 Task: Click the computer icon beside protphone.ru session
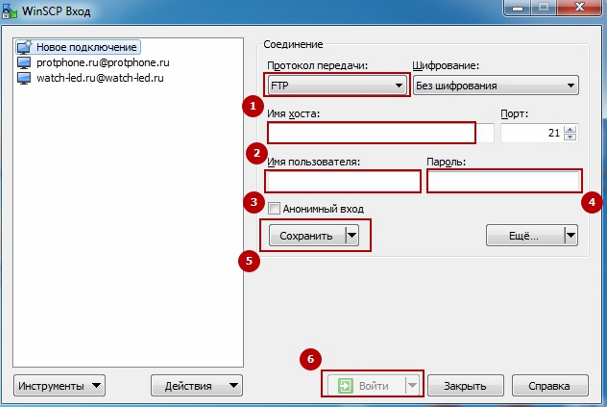click(24, 62)
